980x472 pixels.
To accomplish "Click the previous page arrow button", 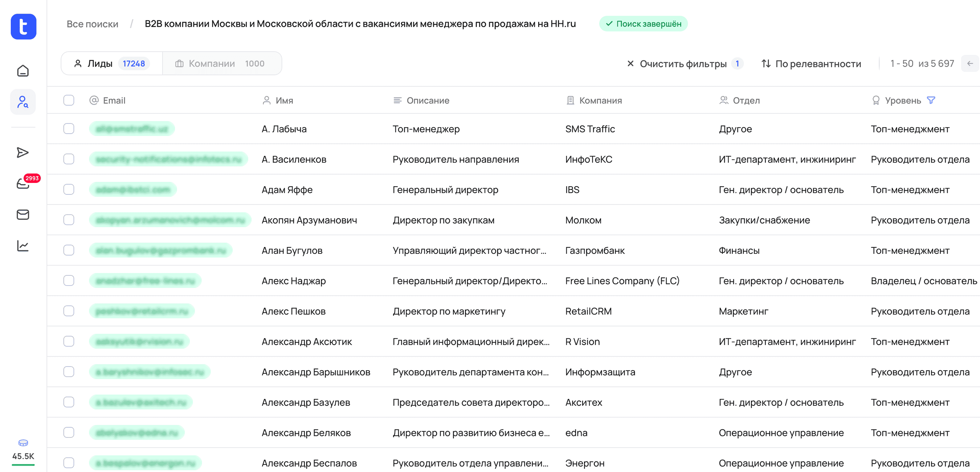I will click(x=970, y=63).
